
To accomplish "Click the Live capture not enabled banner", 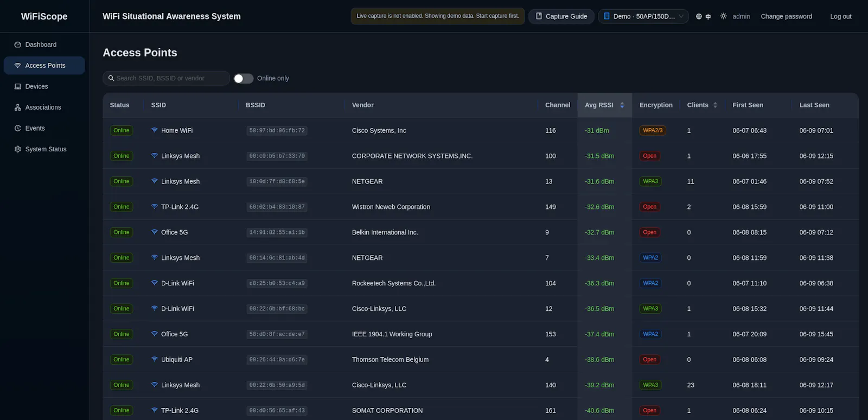I will [x=438, y=16].
